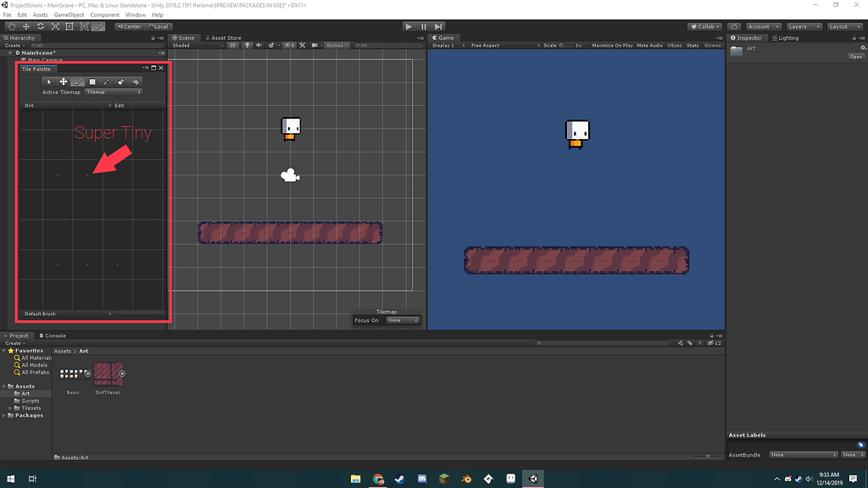Choose the Box Fill tool in Tile Palette

click(92, 81)
